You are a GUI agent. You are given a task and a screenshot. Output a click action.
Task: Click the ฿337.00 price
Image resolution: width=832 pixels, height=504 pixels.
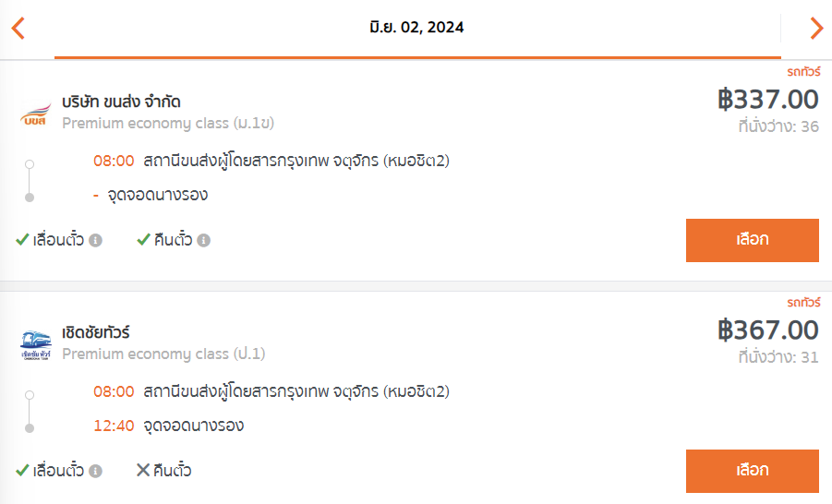coord(767,99)
